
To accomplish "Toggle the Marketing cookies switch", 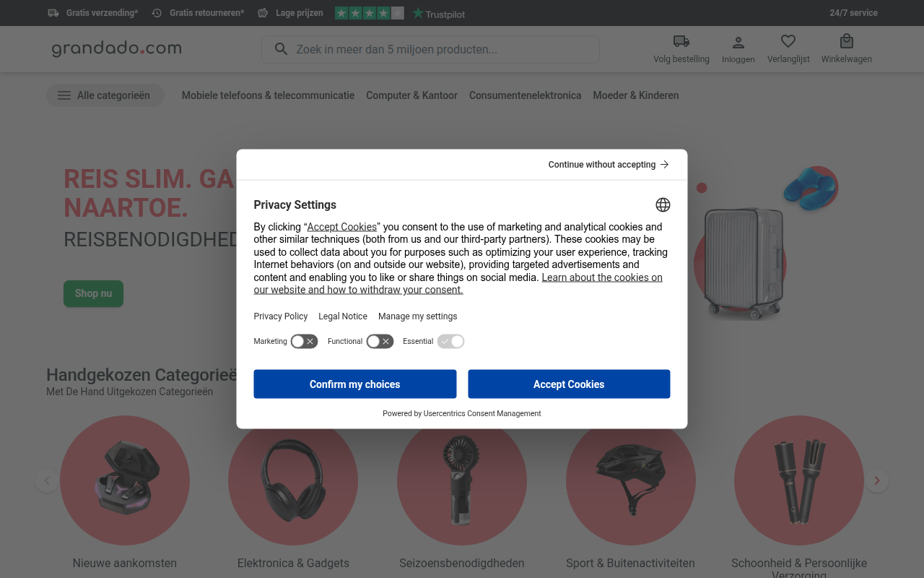I will 304,341.
